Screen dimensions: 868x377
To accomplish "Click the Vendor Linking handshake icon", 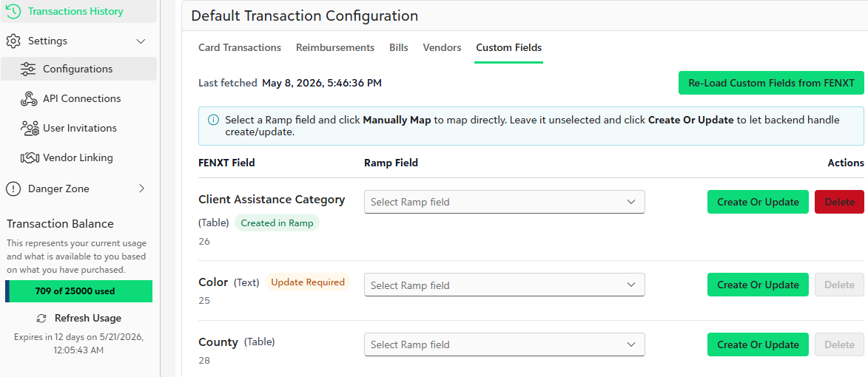I will coord(29,158).
